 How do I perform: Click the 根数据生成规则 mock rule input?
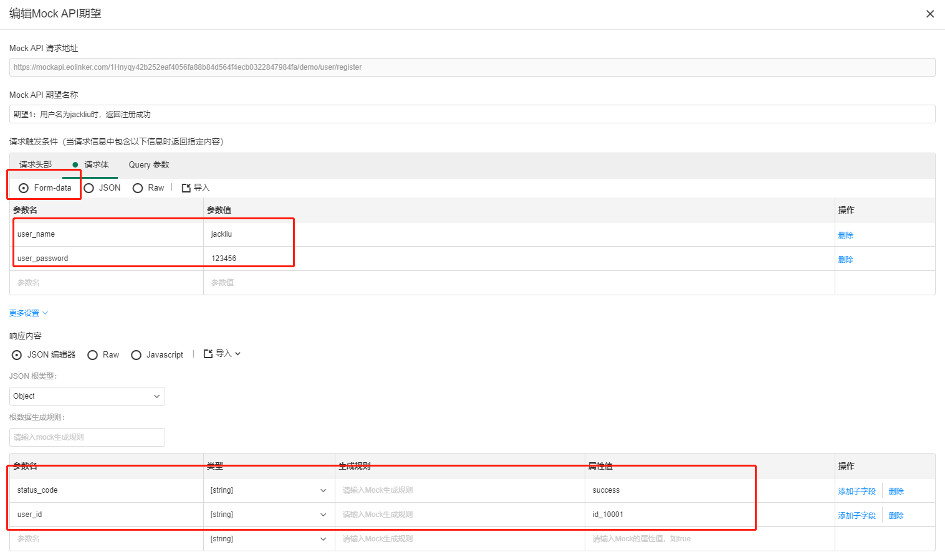click(x=87, y=437)
